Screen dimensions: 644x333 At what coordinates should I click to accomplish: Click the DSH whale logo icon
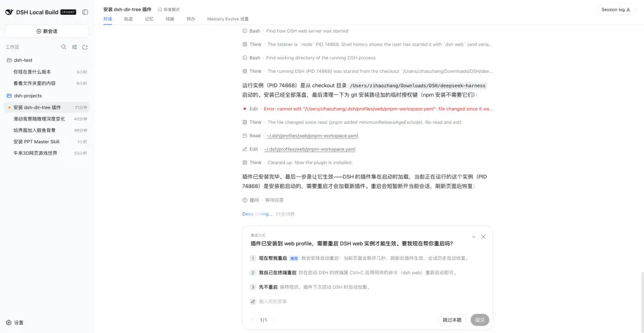tap(10, 13)
